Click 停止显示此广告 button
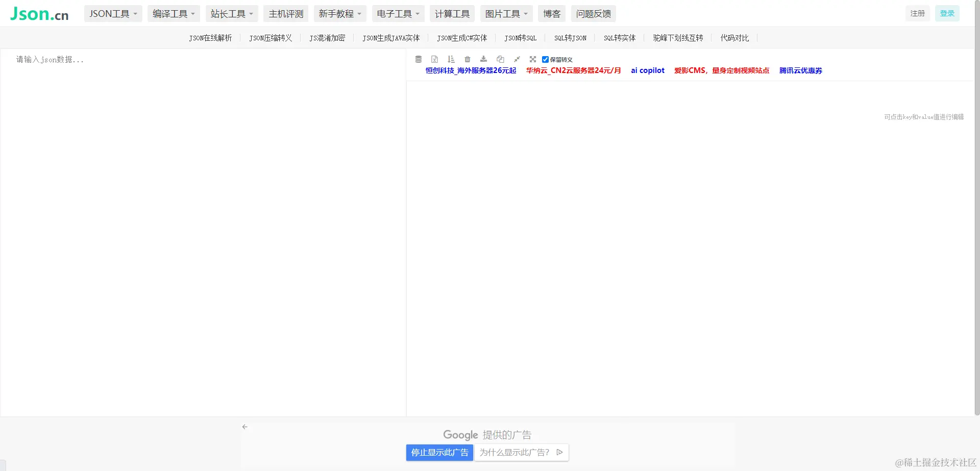This screenshot has width=980, height=471. click(x=439, y=452)
